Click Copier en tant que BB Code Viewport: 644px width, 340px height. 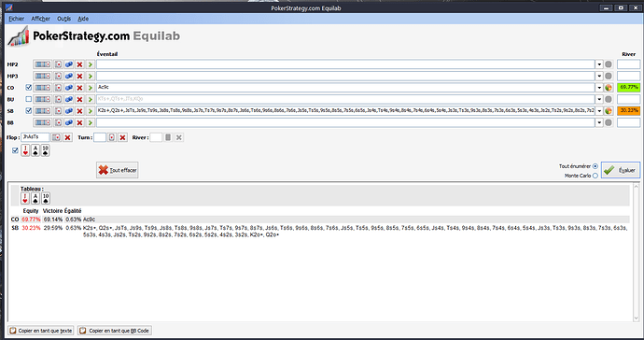click(x=115, y=331)
